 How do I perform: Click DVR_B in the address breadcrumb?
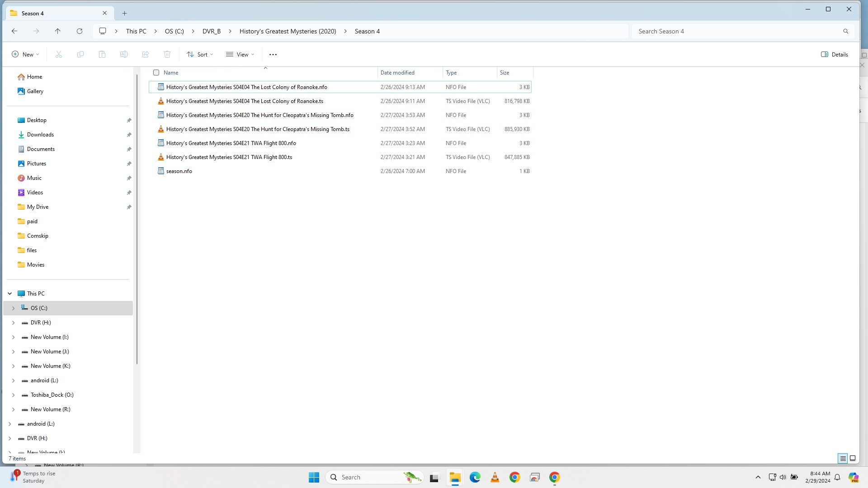tap(212, 31)
